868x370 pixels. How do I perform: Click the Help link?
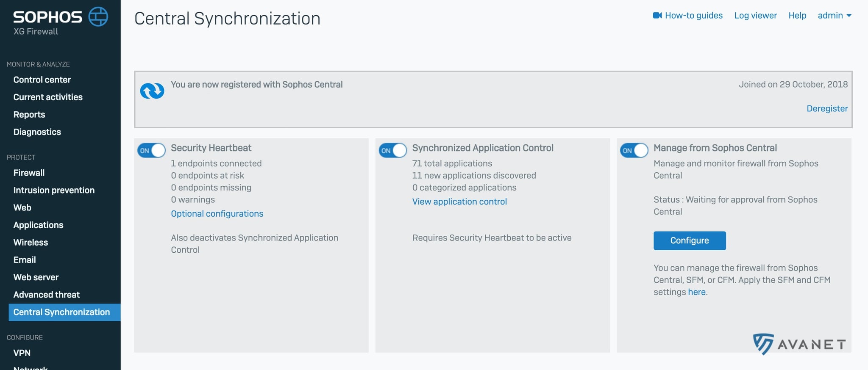pos(797,16)
